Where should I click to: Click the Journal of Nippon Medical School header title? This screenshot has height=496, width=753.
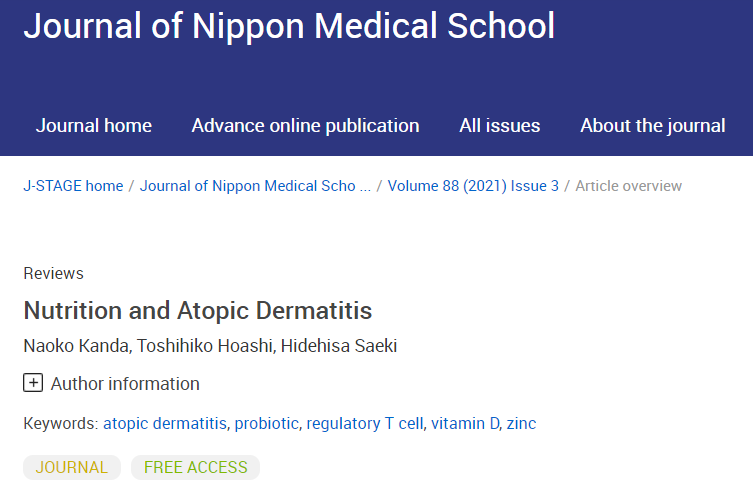click(x=289, y=26)
